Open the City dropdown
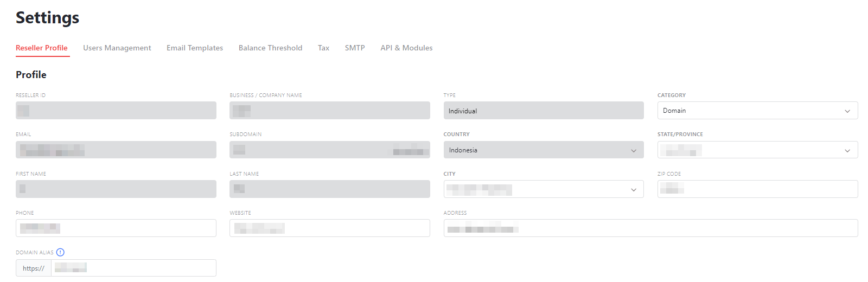The width and height of the screenshot is (868, 282). 544,189
